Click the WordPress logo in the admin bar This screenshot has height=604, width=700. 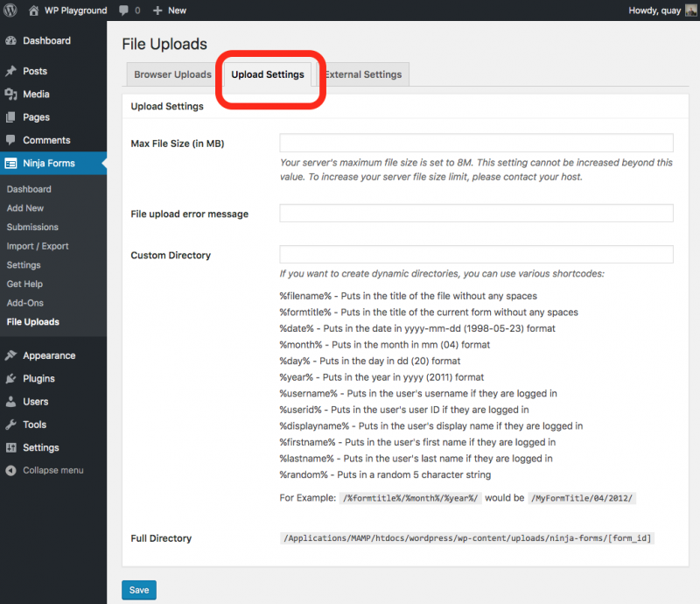(x=12, y=10)
